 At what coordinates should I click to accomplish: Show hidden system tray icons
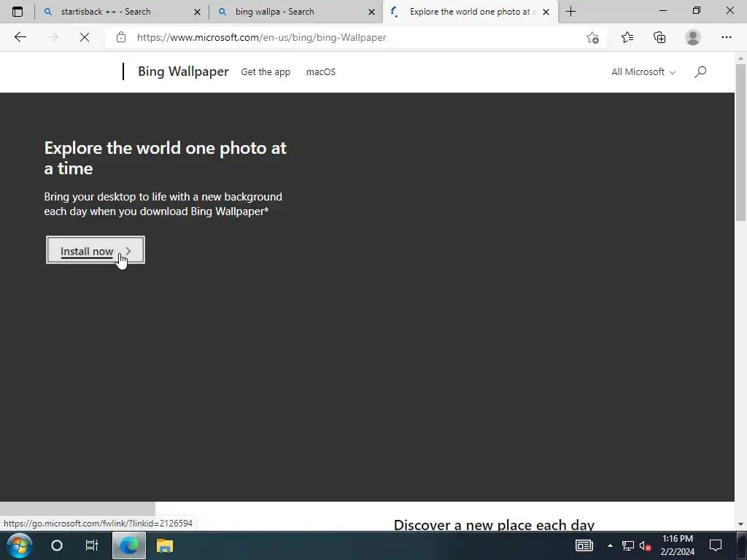pyautogui.click(x=610, y=545)
